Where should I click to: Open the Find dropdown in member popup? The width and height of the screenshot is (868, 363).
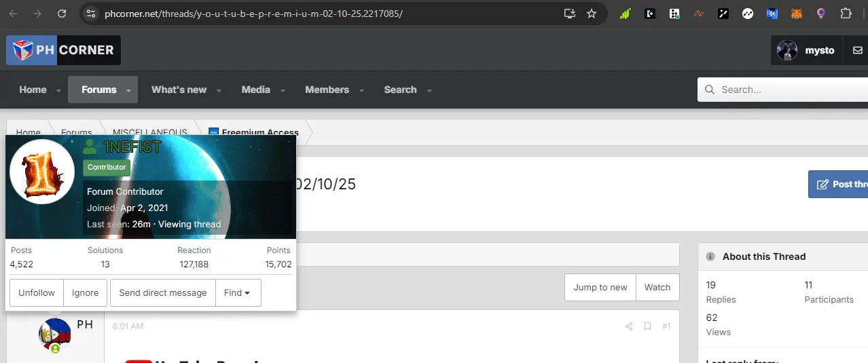pos(238,292)
